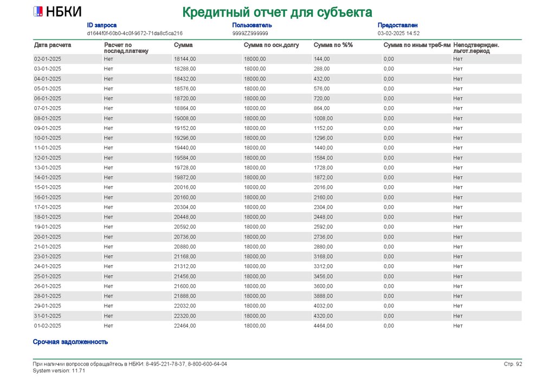The width and height of the screenshot is (555, 392).
Task: Select date cell 26-01-2025
Action: pos(48,286)
